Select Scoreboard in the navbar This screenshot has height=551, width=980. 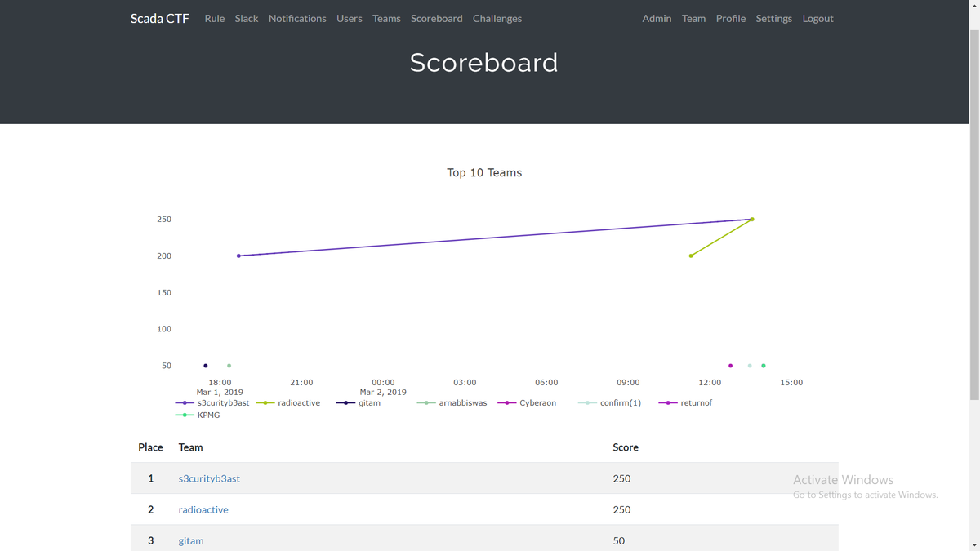coord(437,18)
